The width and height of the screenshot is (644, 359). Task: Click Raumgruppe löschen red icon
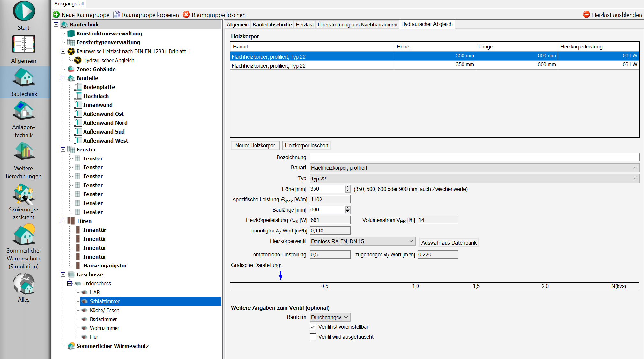[x=186, y=15]
